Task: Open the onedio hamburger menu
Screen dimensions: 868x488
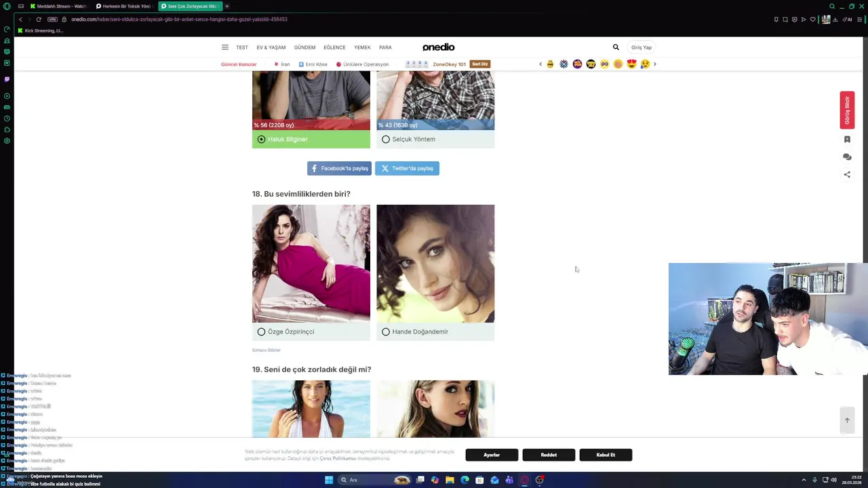Action: click(224, 47)
